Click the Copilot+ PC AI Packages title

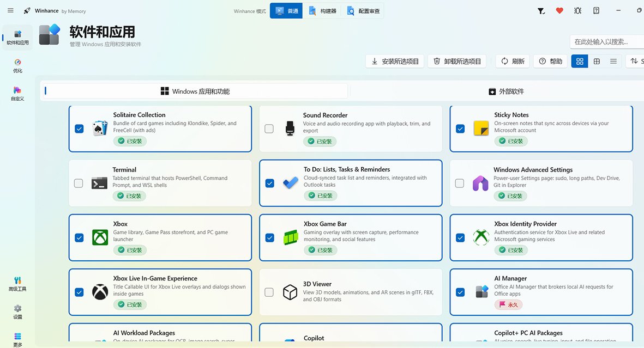[528, 333]
